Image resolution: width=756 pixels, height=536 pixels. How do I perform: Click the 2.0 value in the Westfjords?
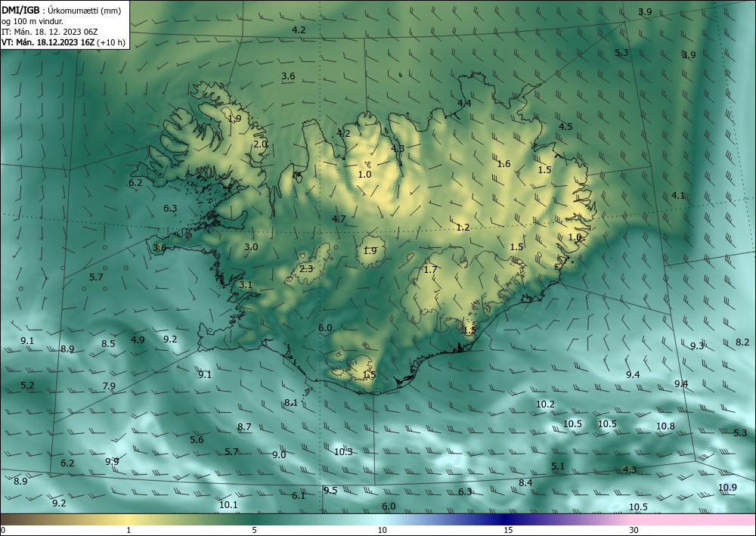(260, 144)
